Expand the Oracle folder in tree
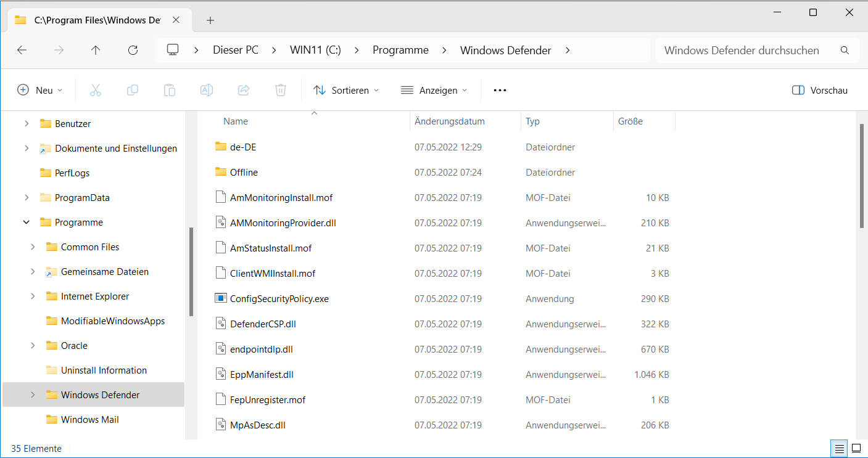The height and width of the screenshot is (458, 868). pos(33,346)
